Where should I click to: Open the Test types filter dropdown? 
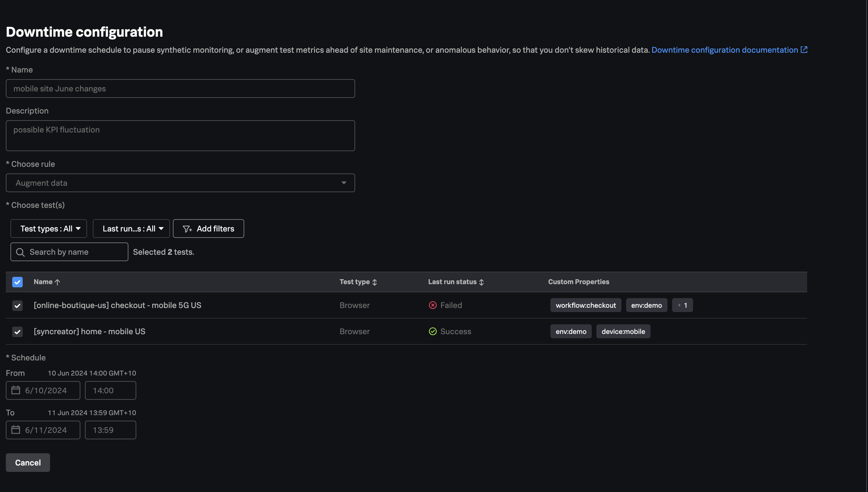click(49, 229)
